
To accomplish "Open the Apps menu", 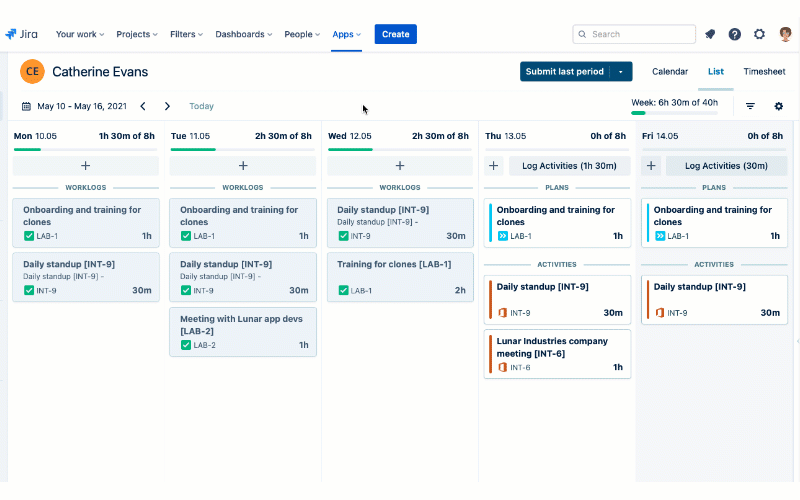I will (346, 34).
